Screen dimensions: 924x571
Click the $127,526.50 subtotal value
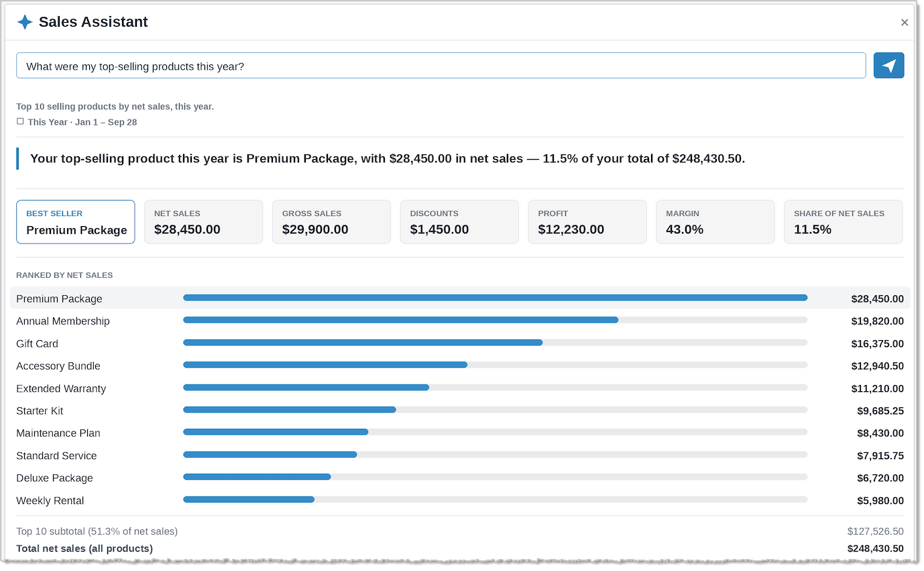point(875,531)
